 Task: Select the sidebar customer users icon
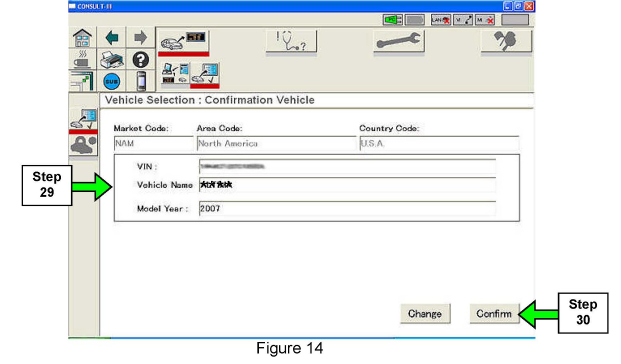[x=83, y=145]
